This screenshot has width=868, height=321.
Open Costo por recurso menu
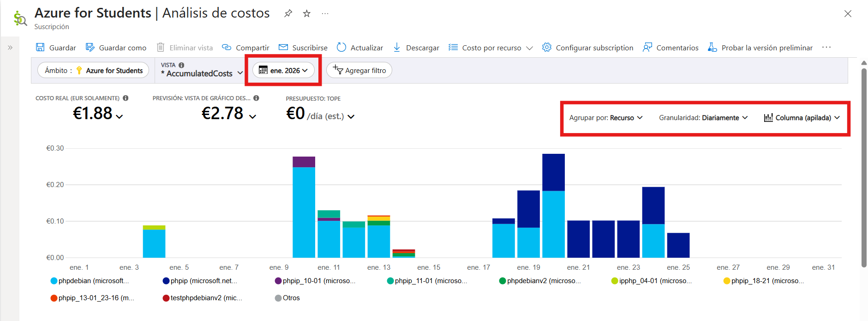coord(491,48)
